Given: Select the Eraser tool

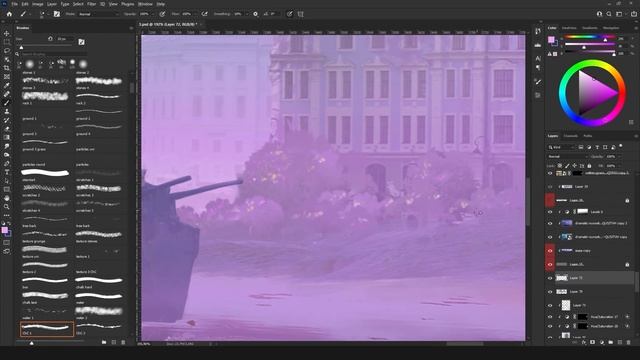Looking at the screenshot, I should pos(7,129).
